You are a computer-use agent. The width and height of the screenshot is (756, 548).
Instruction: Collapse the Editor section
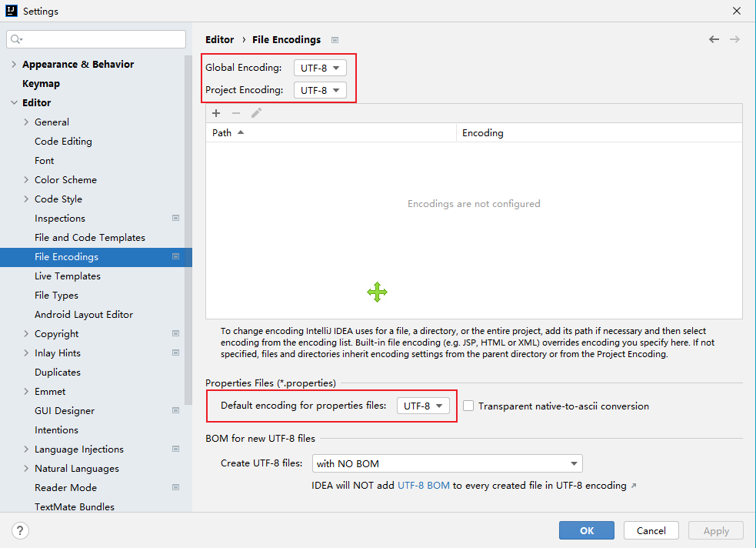pyautogui.click(x=14, y=103)
